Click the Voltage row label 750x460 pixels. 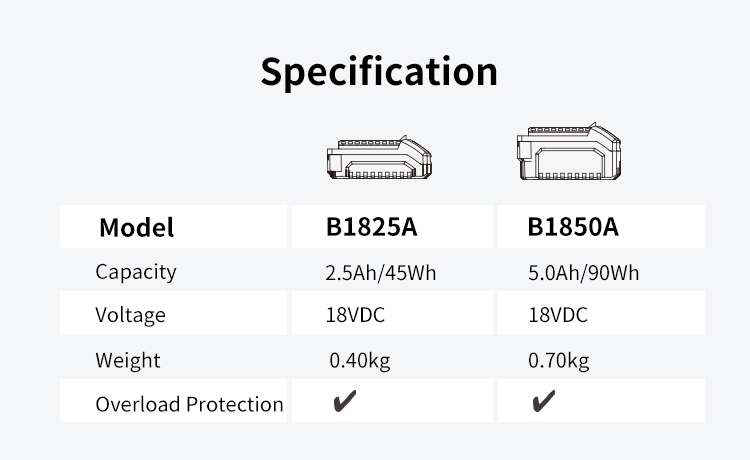tap(130, 315)
